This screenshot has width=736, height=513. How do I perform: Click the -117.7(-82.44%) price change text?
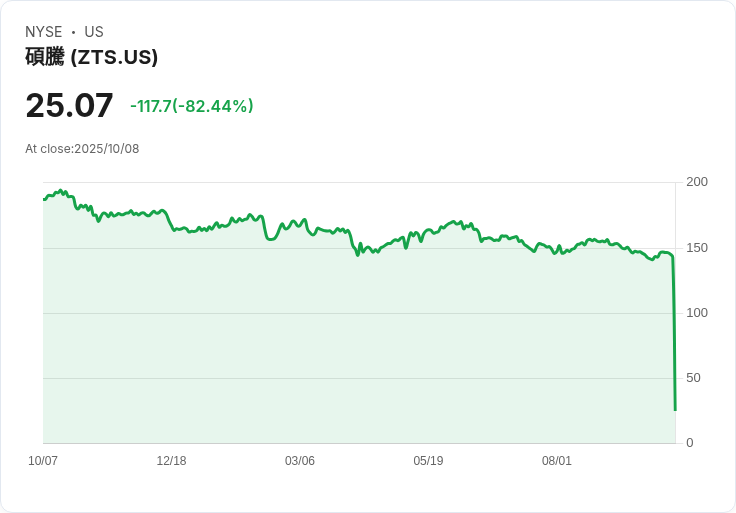coord(192,106)
